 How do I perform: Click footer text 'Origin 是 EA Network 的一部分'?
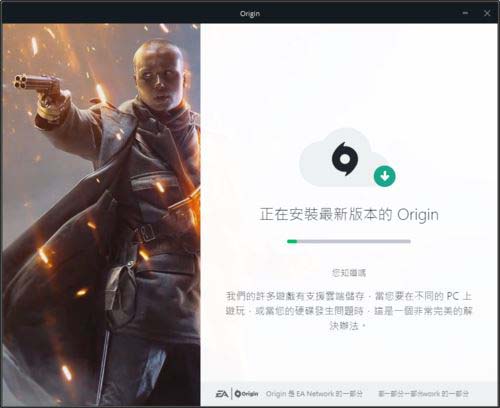pyautogui.click(x=314, y=394)
